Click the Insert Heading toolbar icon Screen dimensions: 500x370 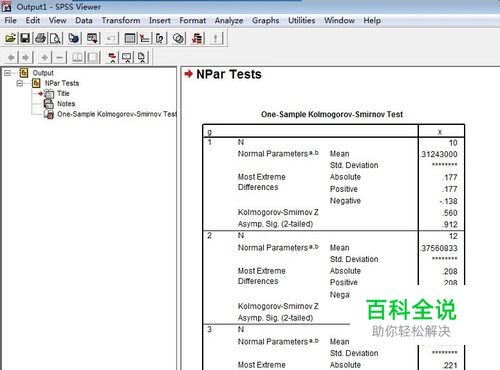(x=112, y=58)
